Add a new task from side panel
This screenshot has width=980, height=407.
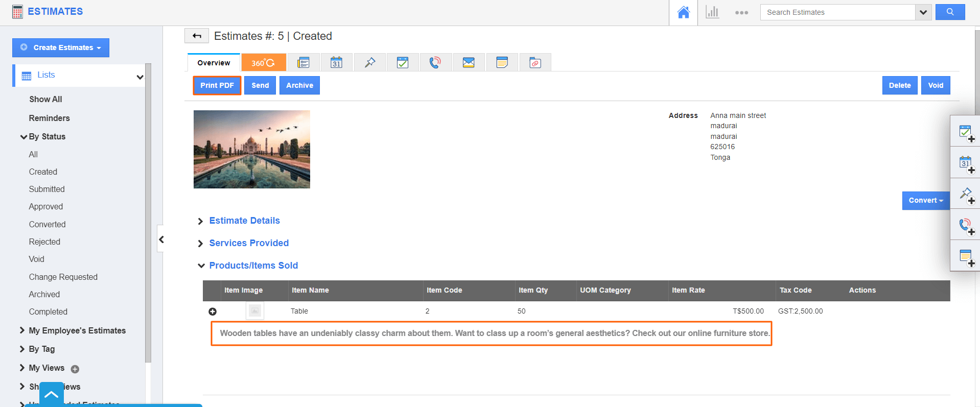pyautogui.click(x=966, y=133)
